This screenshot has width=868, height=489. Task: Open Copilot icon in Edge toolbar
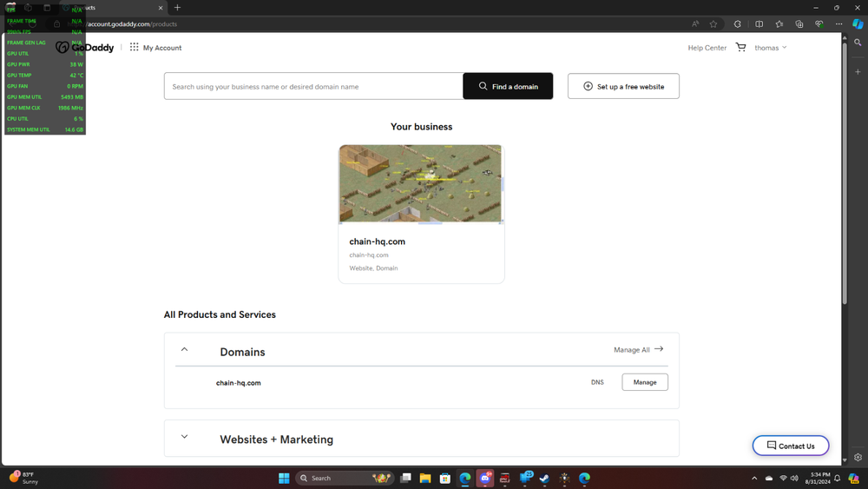coord(858,23)
